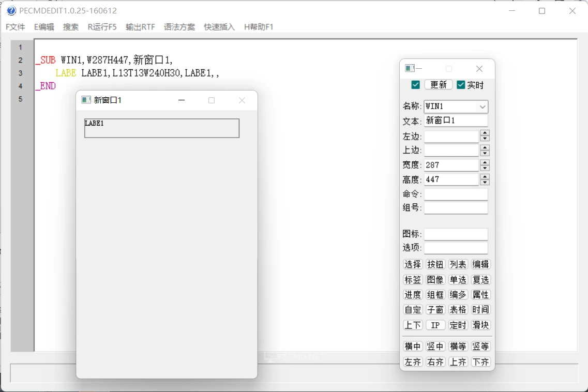Insert a 滑块 control
Screen dimensions: 588x392
(481, 325)
